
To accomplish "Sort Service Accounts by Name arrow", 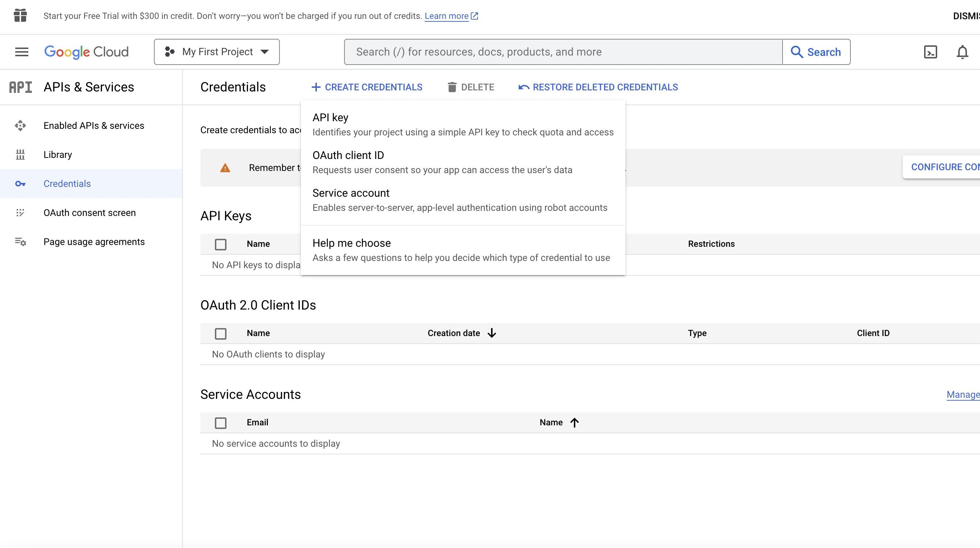I will (x=575, y=422).
